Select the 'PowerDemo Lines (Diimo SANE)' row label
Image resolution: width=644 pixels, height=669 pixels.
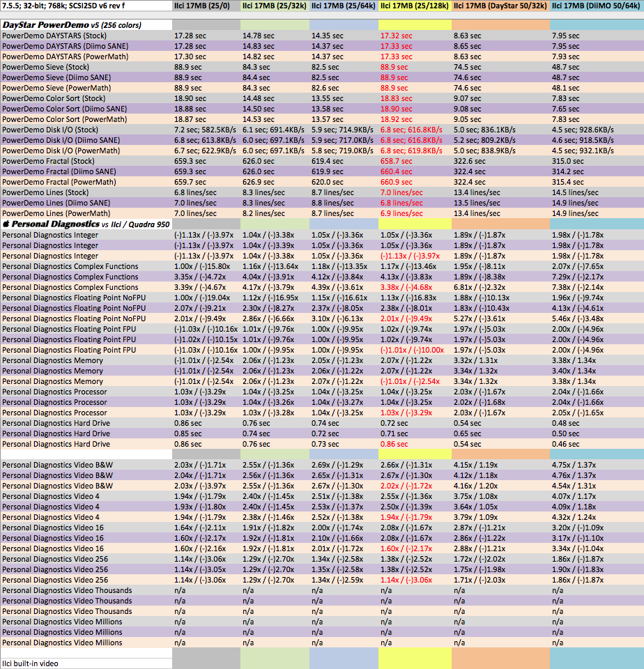56,203
